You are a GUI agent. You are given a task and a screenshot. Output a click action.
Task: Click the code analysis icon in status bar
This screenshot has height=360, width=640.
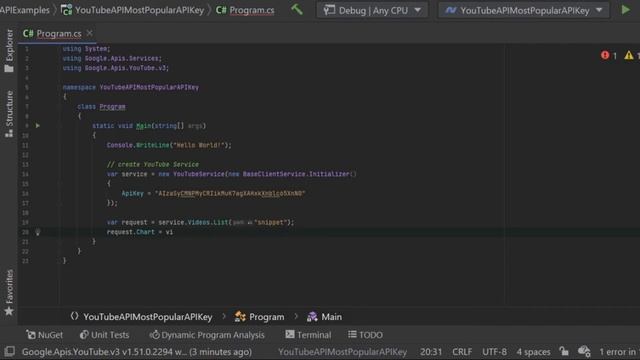[584, 351]
